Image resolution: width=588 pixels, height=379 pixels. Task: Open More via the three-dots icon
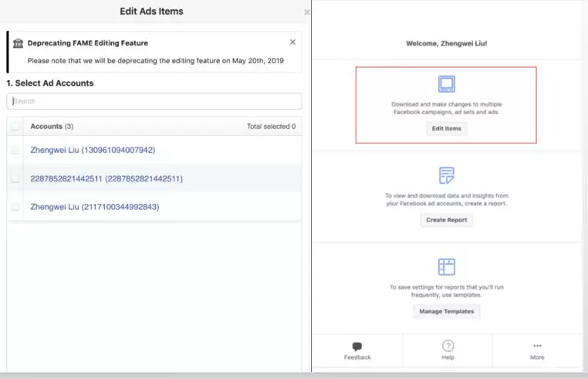537,346
